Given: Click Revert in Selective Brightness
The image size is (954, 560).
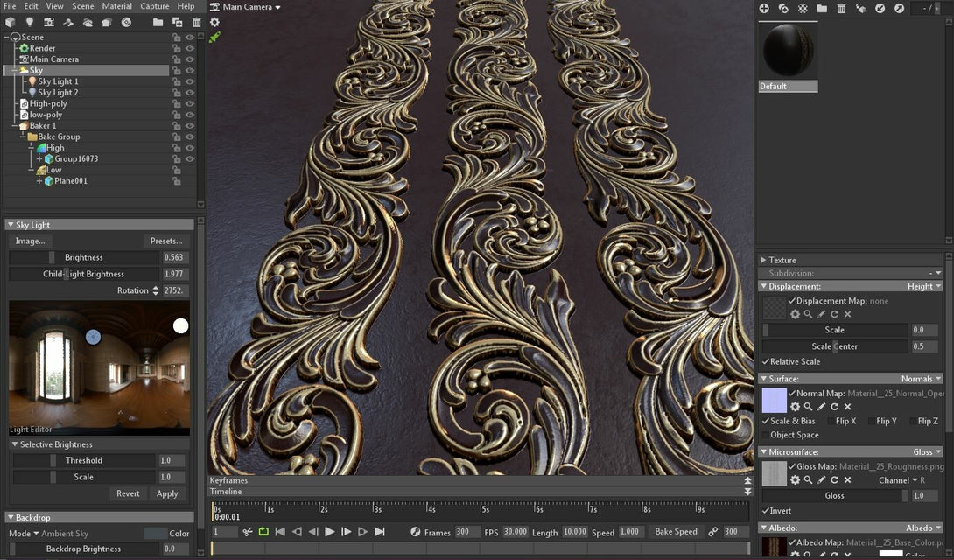Looking at the screenshot, I should pos(128,493).
